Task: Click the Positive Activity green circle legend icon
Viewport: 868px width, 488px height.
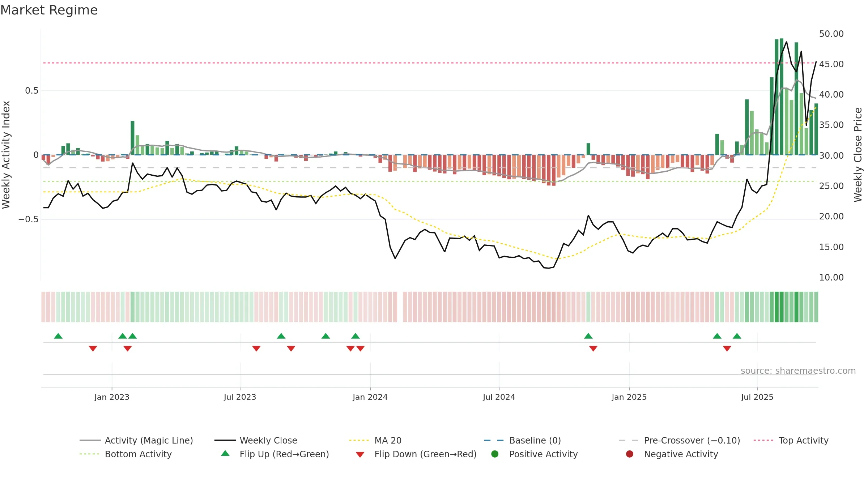Action: 495,454
